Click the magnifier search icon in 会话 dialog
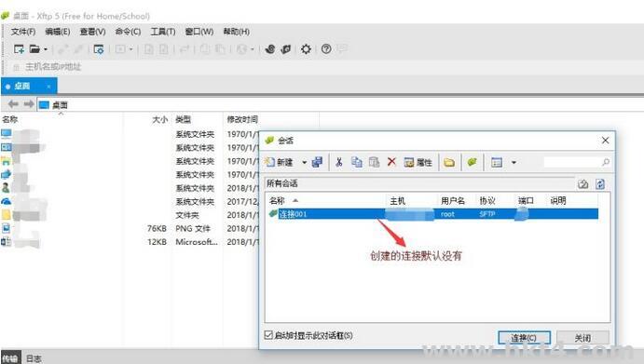 point(606,163)
